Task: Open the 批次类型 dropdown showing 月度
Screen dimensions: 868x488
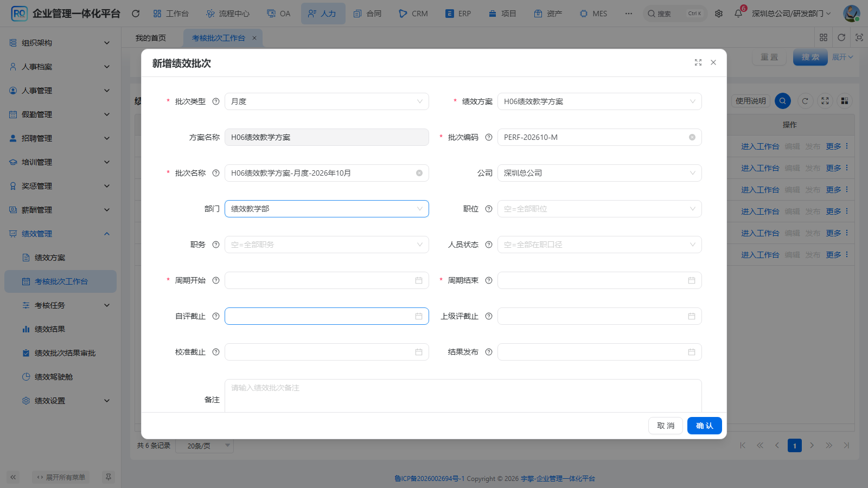Action: coord(327,101)
